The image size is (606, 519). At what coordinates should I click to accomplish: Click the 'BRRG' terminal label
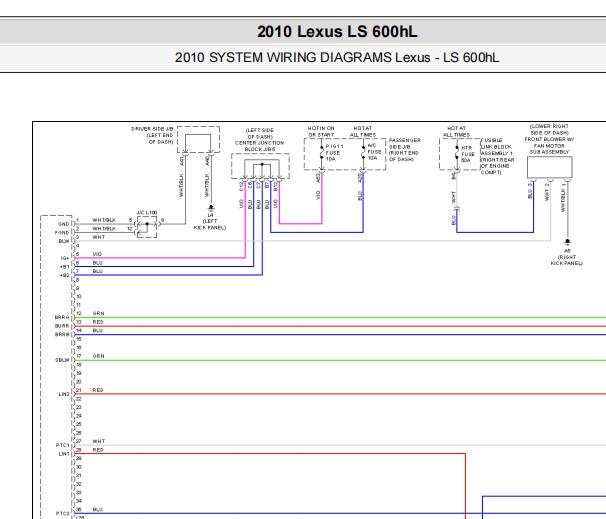tap(62, 317)
